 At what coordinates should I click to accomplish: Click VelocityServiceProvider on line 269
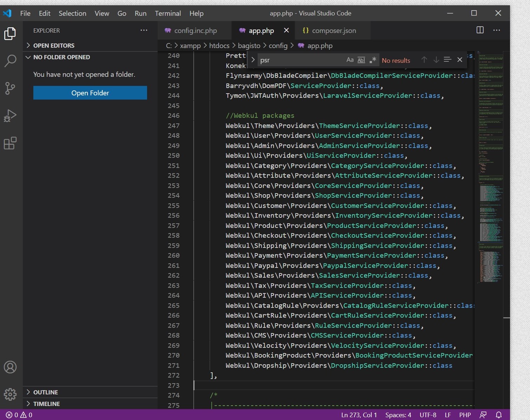pyautogui.click(x=378, y=345)
